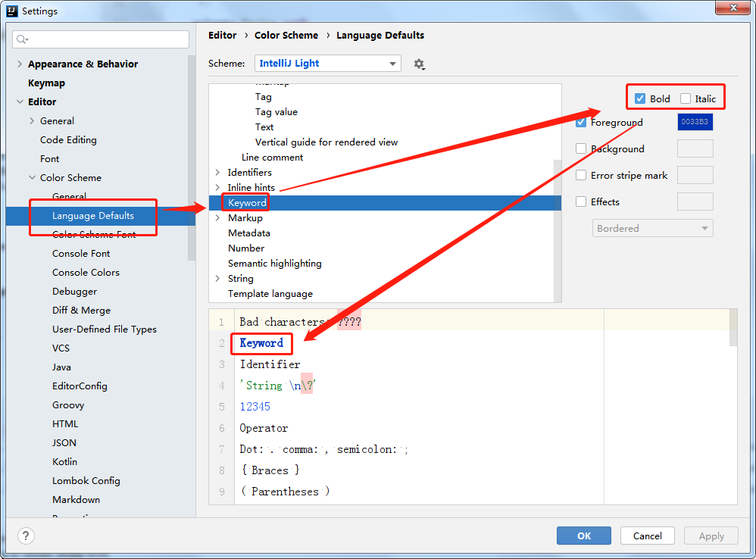Select Debugger color settings
The image size is (756, 559).
pos(75,292)
